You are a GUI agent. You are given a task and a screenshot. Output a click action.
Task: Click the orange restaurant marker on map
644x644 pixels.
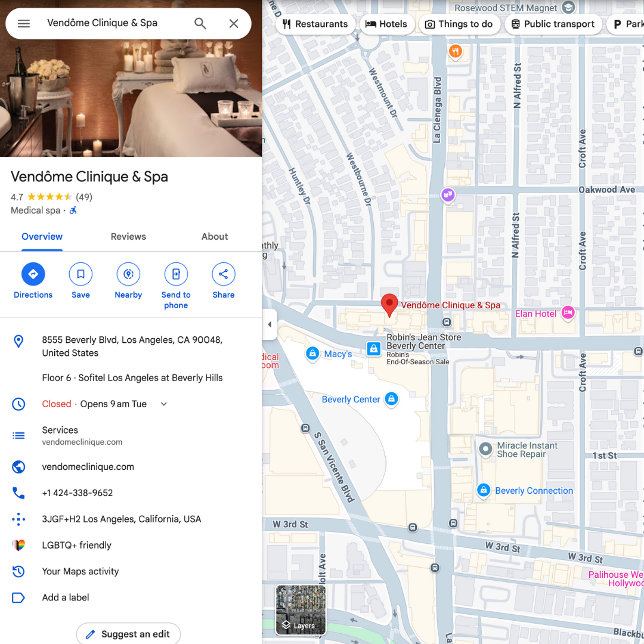(455, 52)
